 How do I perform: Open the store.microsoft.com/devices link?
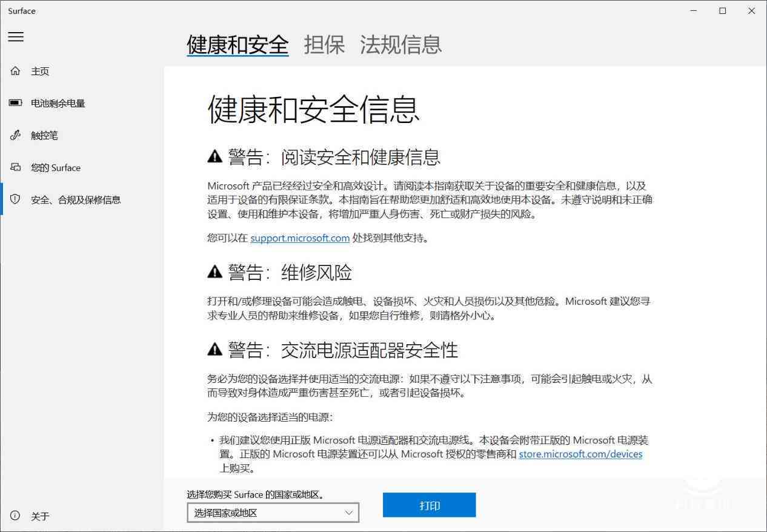(580, 454)
